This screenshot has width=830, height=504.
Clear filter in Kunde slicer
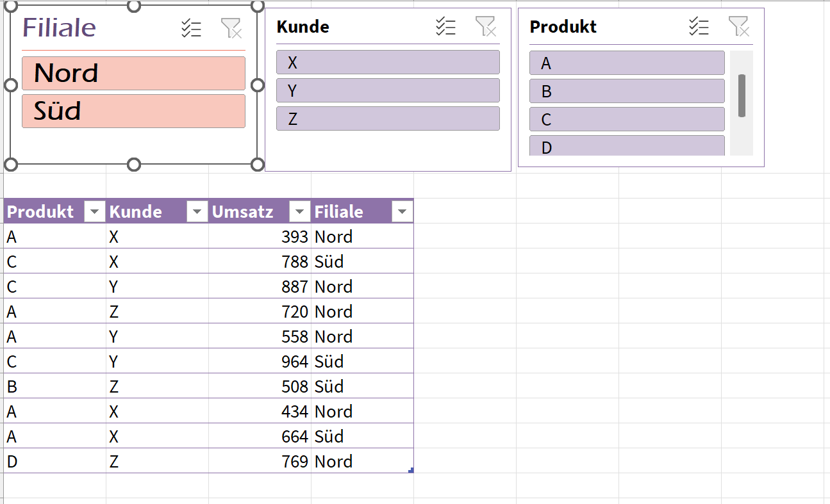click(485, 27)
